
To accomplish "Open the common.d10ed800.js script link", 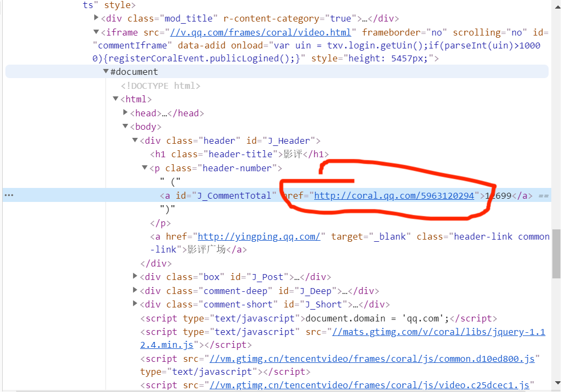I will 372,359.
